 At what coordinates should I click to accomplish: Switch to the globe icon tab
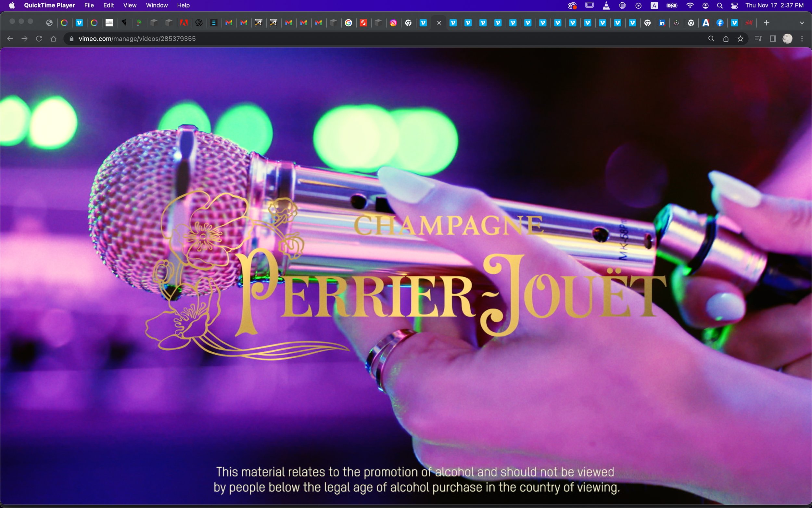click(49, 23)
